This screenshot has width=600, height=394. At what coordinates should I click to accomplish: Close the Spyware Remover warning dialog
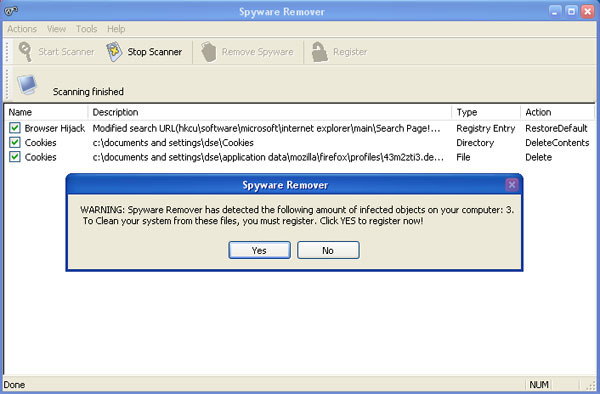coord(512,185)
